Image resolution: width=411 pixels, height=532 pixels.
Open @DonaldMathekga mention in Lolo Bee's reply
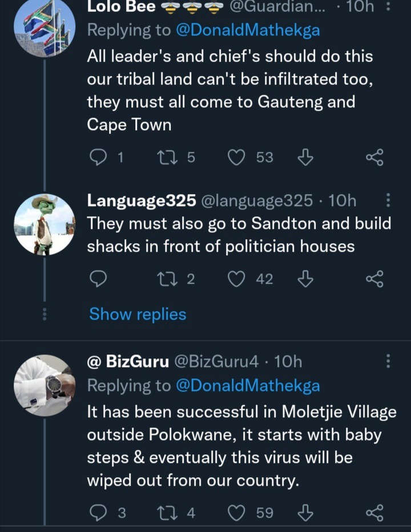coord(248,30)
